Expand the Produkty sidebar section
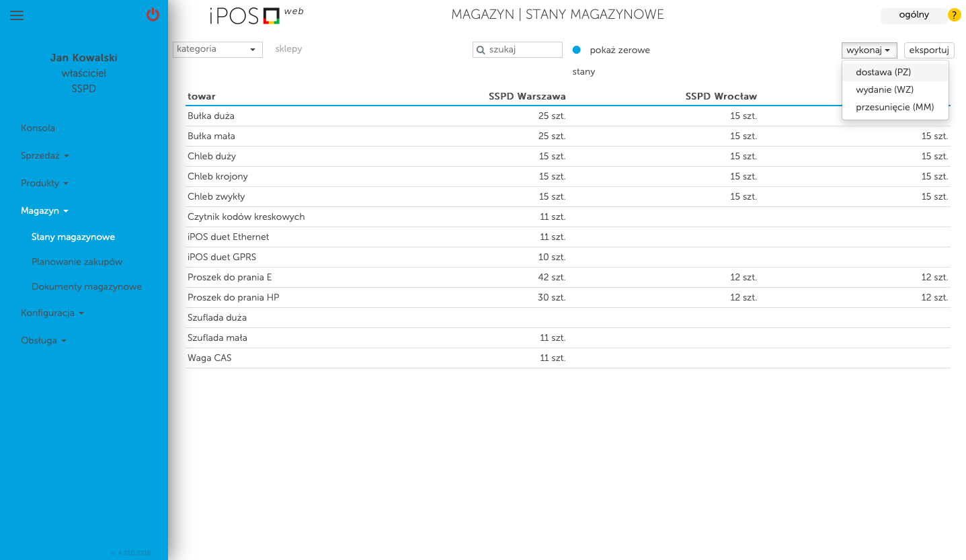Image resolution: width=966 pixels, height=560 pixels. point(44,183)
